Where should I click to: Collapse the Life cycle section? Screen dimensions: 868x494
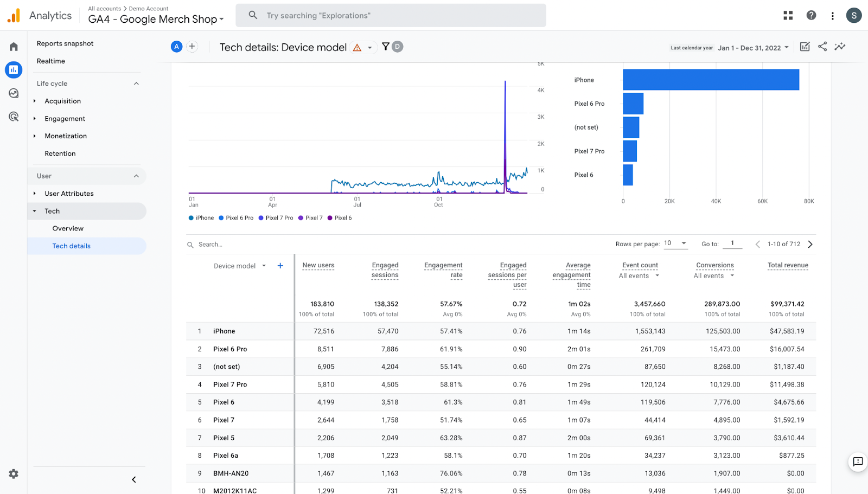[136, 84]
